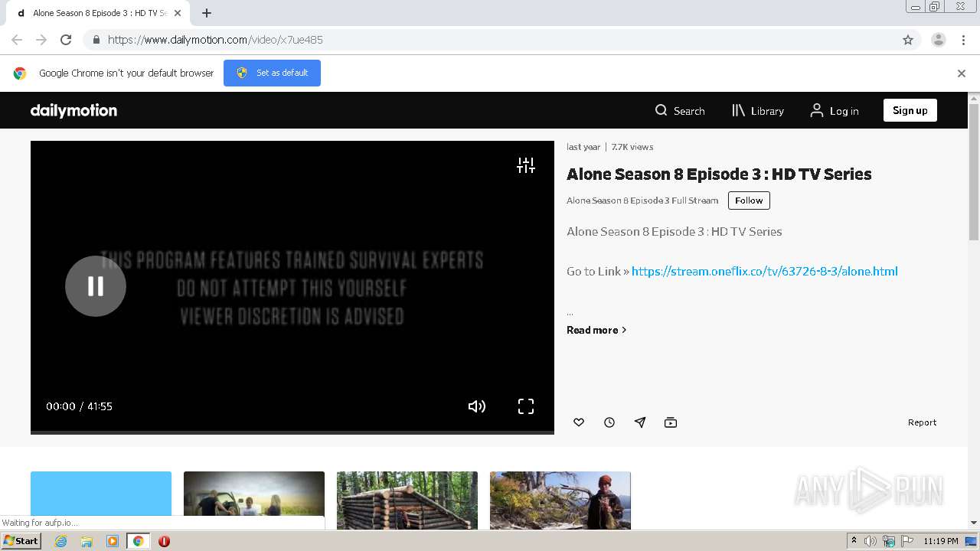980x551 pixels.
Task: Close the Alone Season 8 tab
Action: (178, 13)
